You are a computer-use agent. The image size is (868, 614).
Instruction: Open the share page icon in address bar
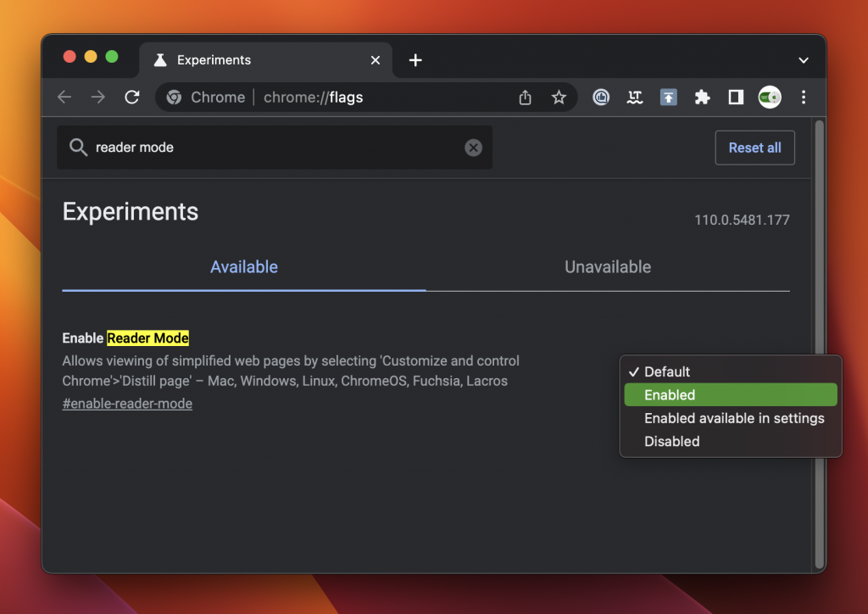pyautogui.click(x=525, y=98)
